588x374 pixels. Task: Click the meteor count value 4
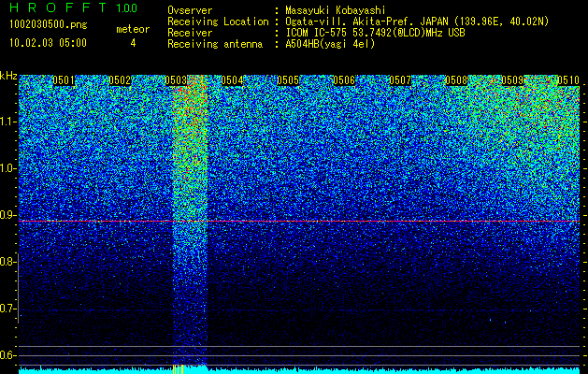[x=133, y=43]
